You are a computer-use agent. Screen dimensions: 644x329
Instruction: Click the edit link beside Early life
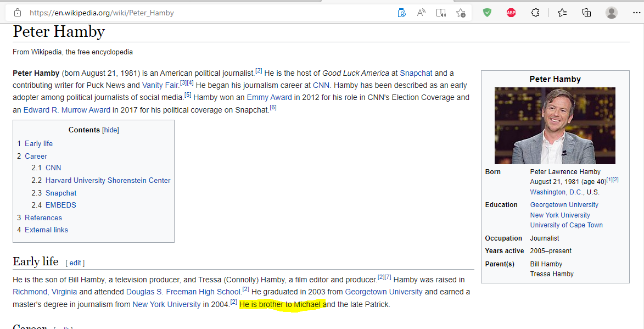(75, 263)
